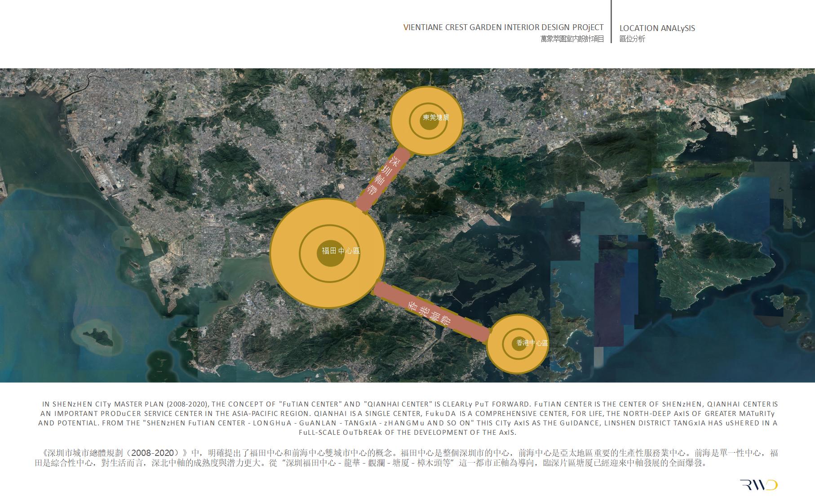Click the 'VIENTIANE CREST GARDEN INTERIOR DESIGN PROjECT' title
Screen dimensions: 815x504
[x=504, y=28]
